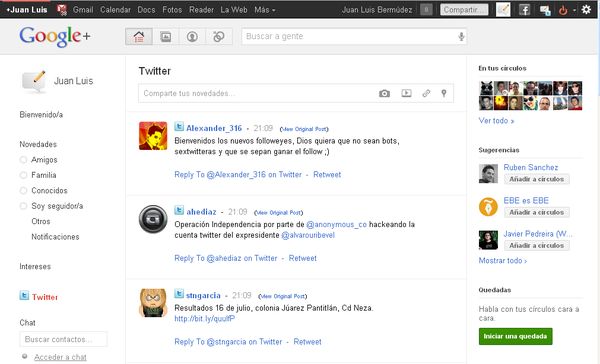Open Gmail icon in top bar
Image resolution: width=600 pixels, height=364 pixels.
coord(62,10)
